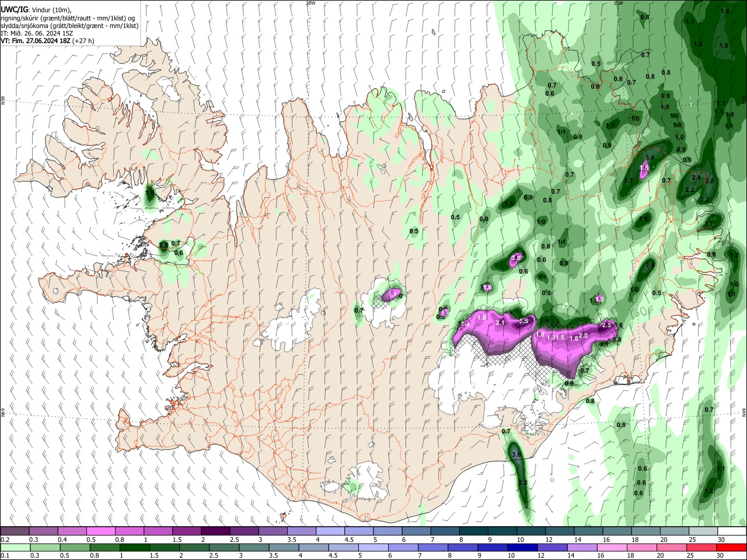Screen dimensions: 747x560
Task: Pick the dusty mauve 0.2 snow legend swatch
Action: [x=15, y=531]
